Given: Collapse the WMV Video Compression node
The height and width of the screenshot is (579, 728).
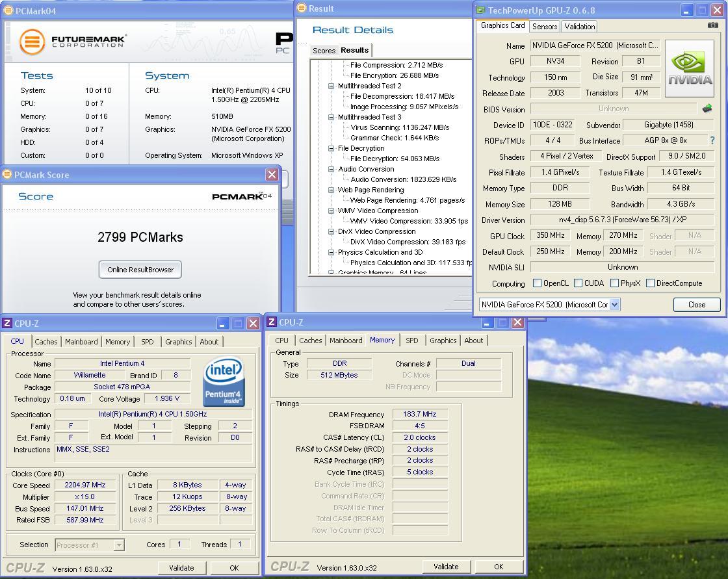Looking at the screenshot, I should 331,211.
